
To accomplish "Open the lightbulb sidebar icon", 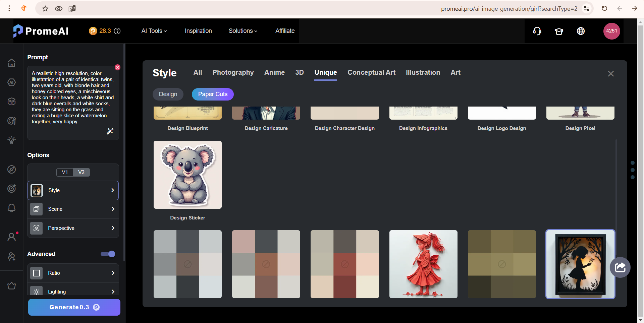I will pos(12,140).
